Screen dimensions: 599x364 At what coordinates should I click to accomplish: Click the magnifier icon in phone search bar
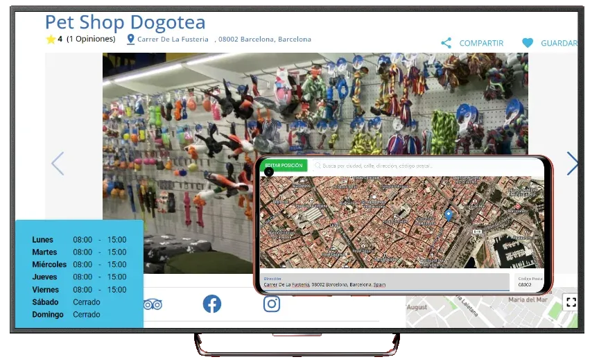pyautogui.click(x=318, y=166)
